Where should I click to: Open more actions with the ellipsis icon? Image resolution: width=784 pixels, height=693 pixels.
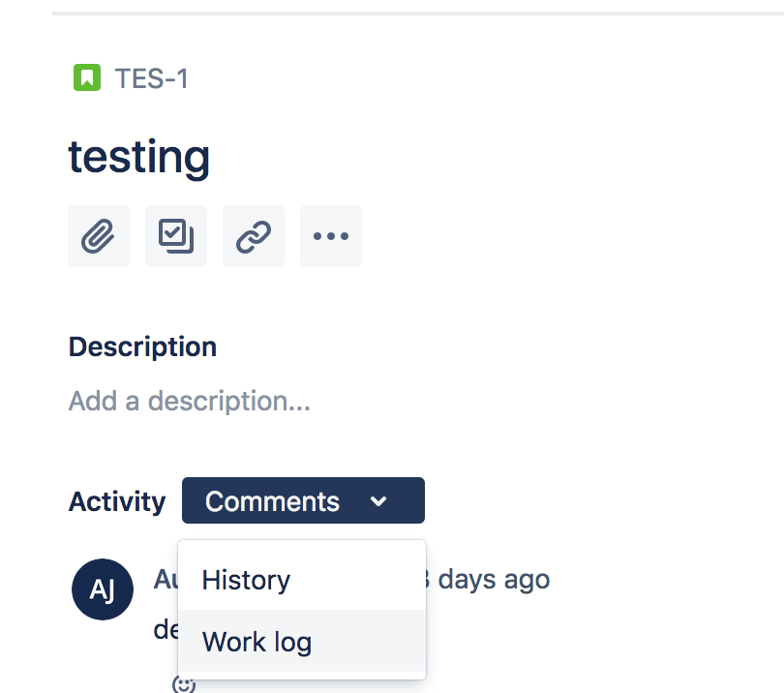tap(330, 235)
